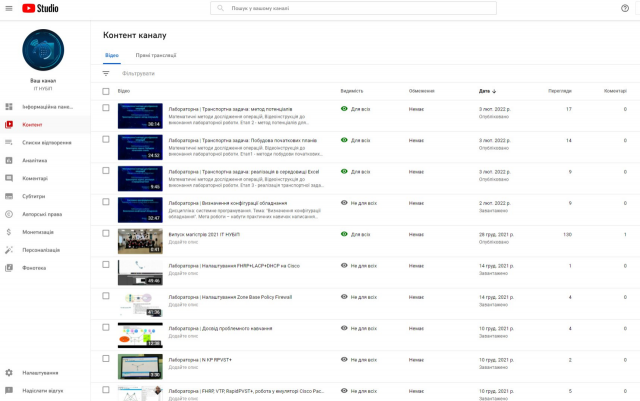Open Фонотека audio library
The width and height of the screenshot is (640, 401).
pyautogui.click(x=34, y=268)
